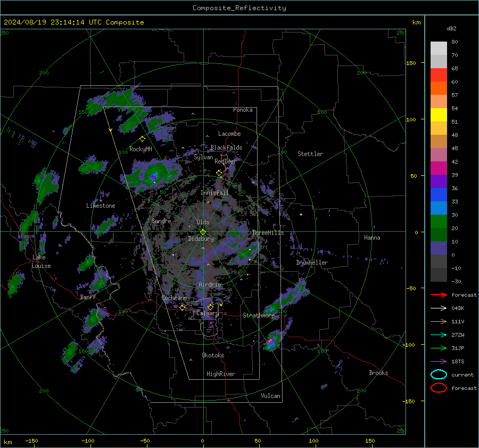Click the 100 tick on right km axis
479x448 pixels.
point(411,119)
